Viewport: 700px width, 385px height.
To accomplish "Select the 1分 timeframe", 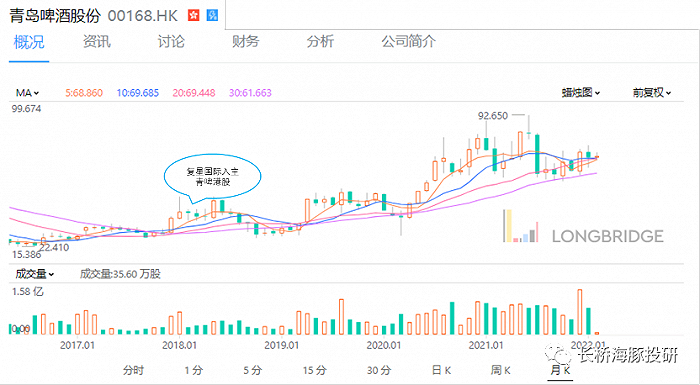I will pos(194,370).
